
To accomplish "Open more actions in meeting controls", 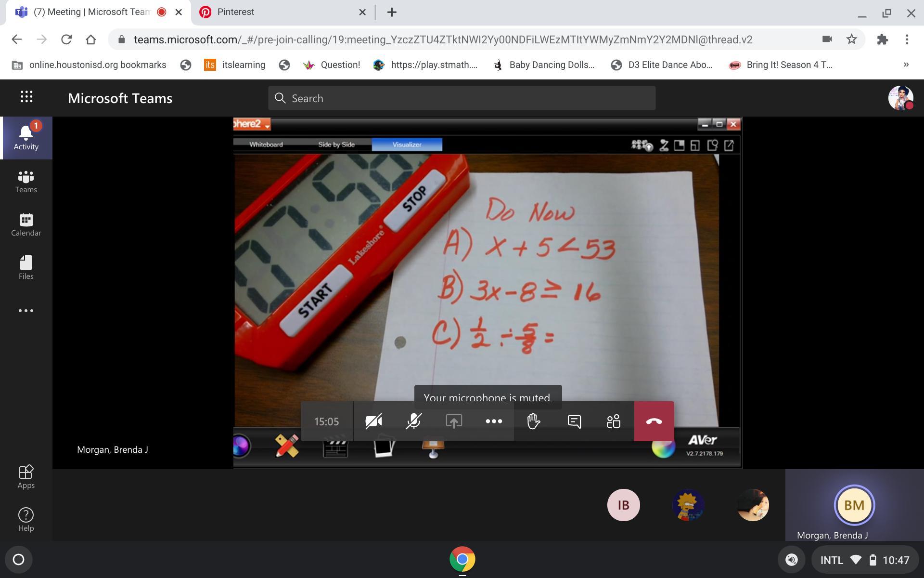I will 494,421.
